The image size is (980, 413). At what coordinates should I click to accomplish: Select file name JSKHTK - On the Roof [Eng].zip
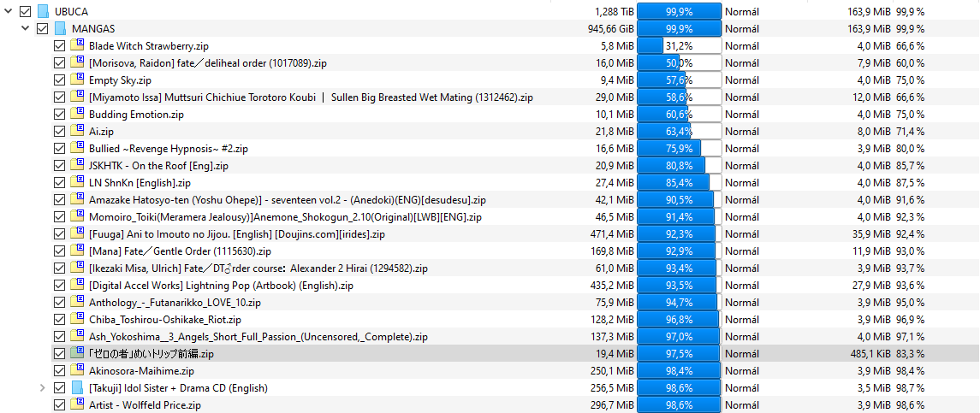click(158, 166)
